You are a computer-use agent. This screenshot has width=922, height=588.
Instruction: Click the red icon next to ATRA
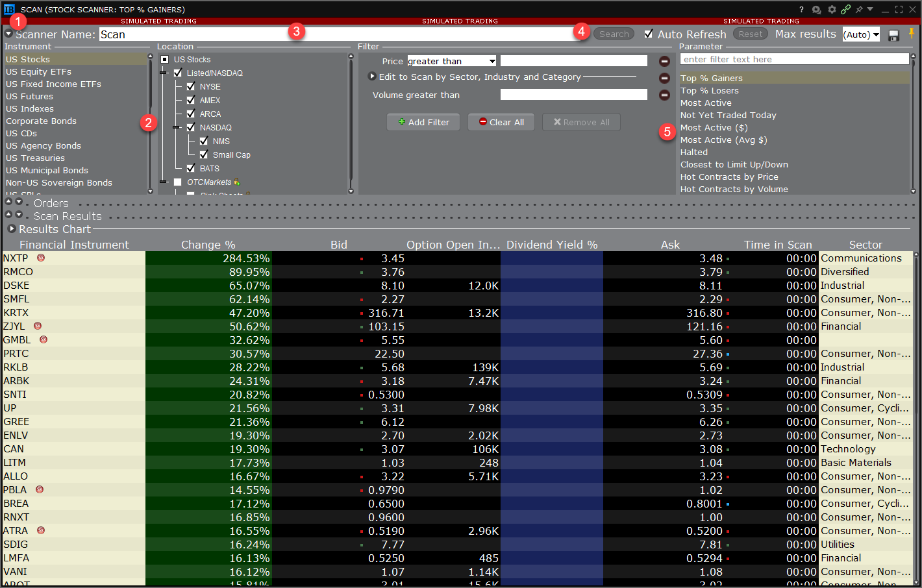coord(41,530)
